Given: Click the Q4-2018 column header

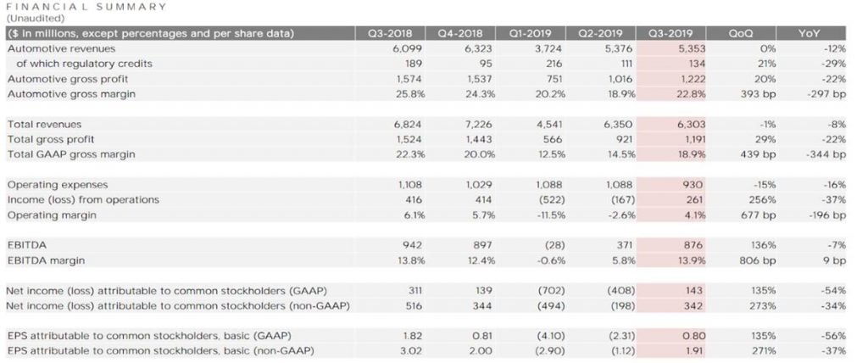Looking at the screenshot, I should pos(459,33).
